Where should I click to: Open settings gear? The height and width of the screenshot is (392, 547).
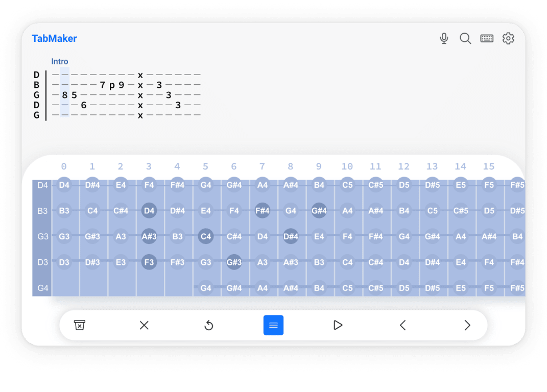(x=508, y=38)
